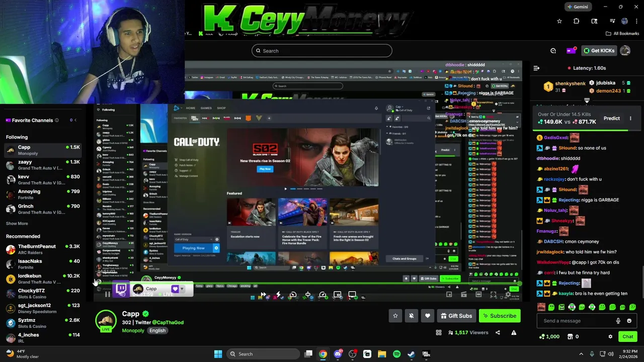Click the favorite star icon beside Gift Subs

click(x=395, y=316)
